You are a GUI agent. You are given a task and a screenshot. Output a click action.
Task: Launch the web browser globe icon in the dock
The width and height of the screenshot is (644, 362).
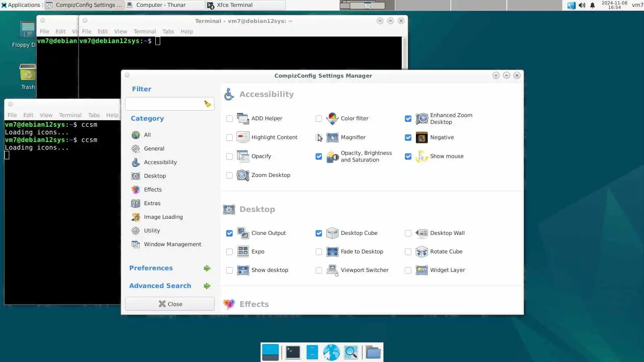coord(331,352)
